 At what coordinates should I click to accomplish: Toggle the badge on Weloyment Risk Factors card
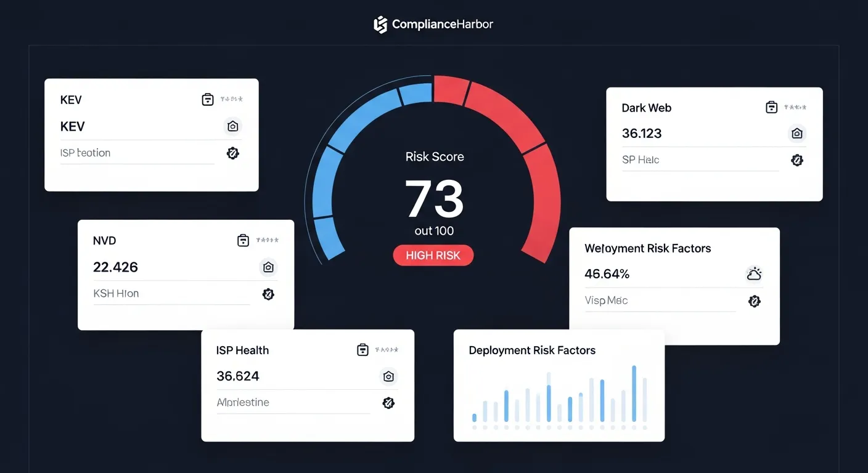(755, 301)
